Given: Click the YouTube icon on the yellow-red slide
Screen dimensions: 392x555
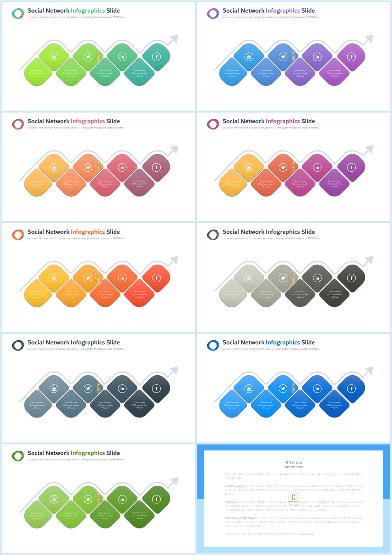Looking at the screenshot, I should click(54, 278).
